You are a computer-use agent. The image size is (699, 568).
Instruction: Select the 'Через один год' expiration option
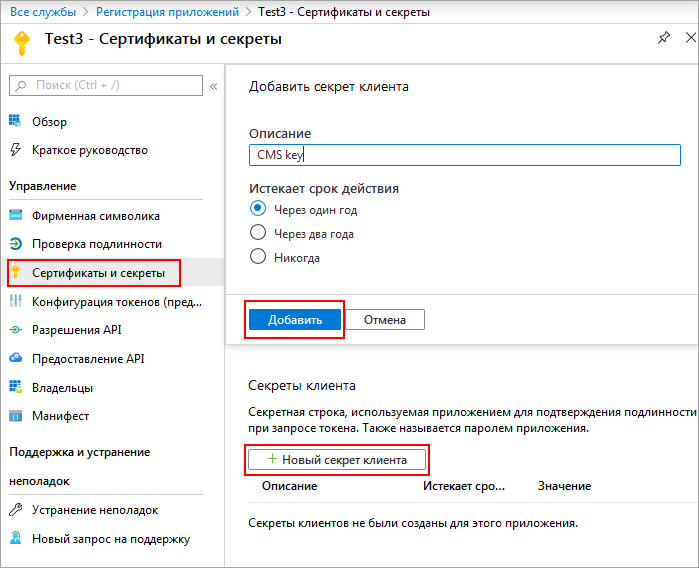(x=257, y=209)
